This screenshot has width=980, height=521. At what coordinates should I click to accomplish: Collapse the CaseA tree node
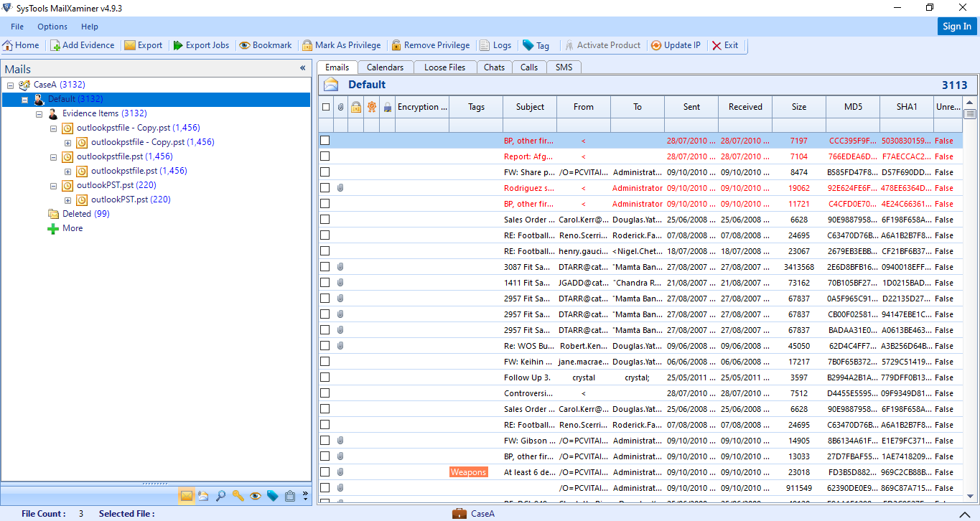point(10,85)
